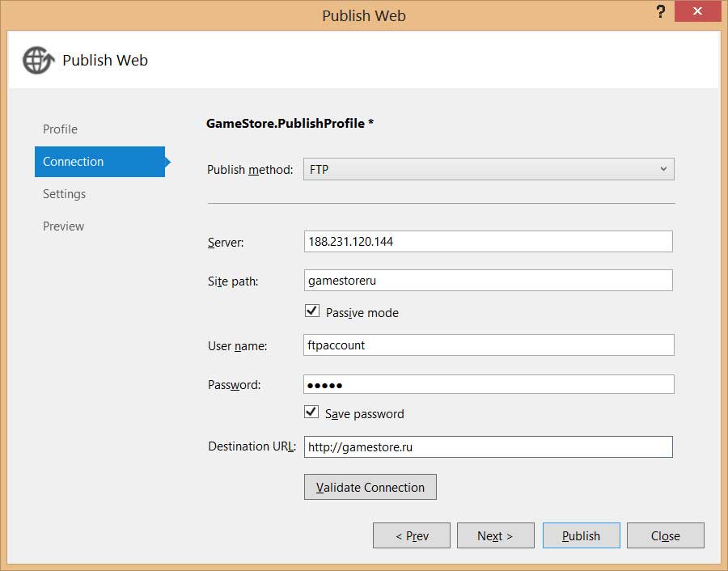Viewport: 728px width, 571px height.
Task: Open the Preview step
Action: pos(63,226)
